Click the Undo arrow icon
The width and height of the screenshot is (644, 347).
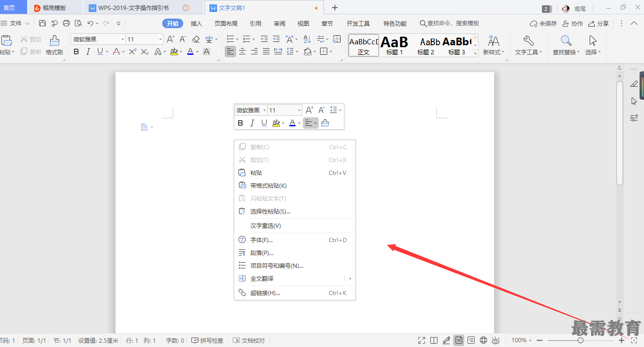[91, 23]
